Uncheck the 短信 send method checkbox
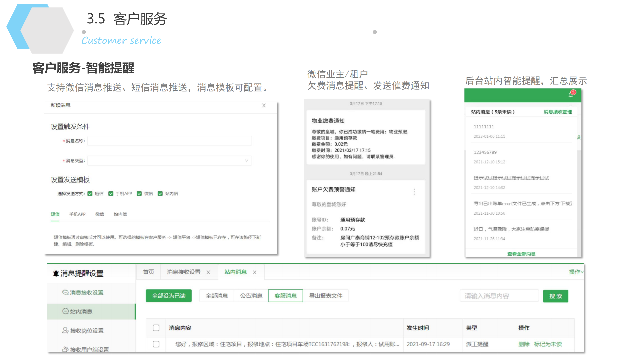 90,194
